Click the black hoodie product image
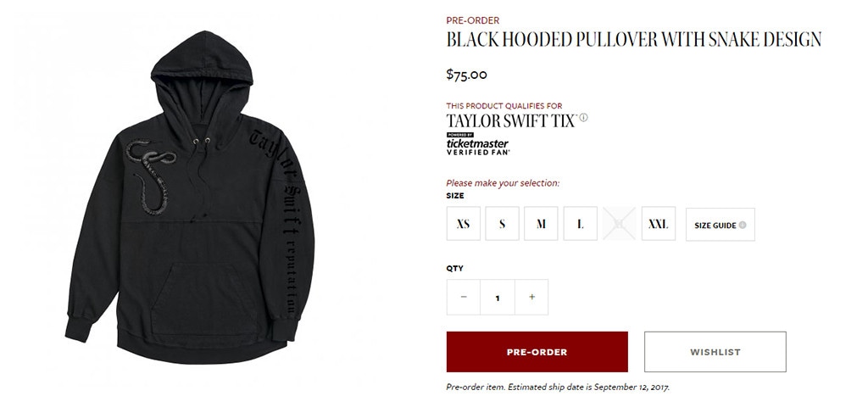Screen dimensions: 868x396 tap(190, 197)
